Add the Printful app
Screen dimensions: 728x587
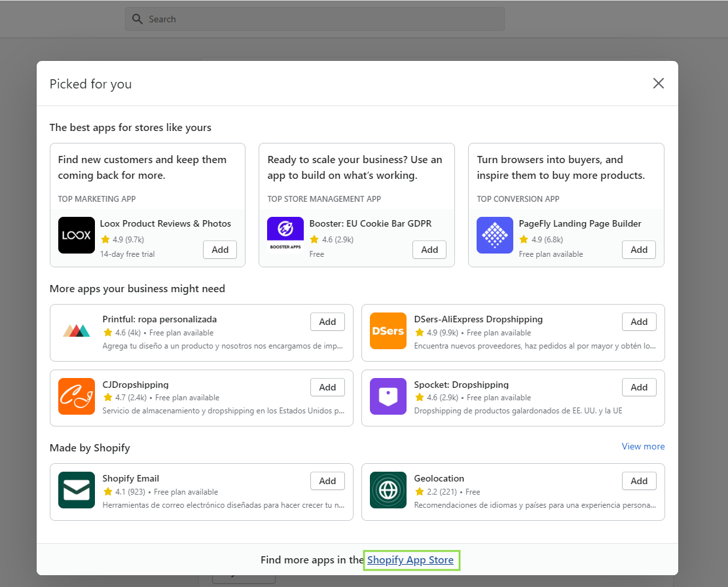pos(327,322)
